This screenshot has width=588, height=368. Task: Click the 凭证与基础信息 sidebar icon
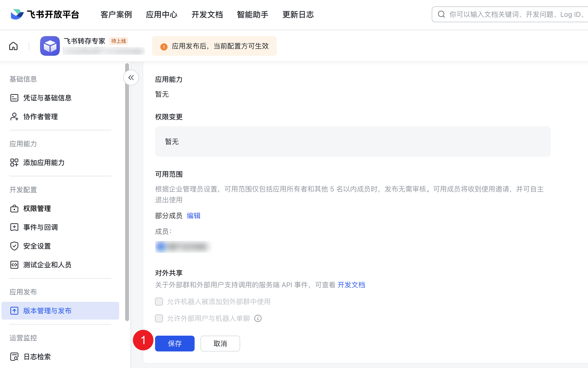[x=14, y=98]
